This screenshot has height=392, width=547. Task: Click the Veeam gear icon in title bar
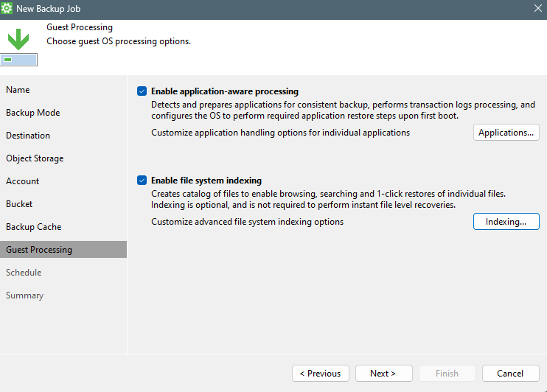(7, 9)
